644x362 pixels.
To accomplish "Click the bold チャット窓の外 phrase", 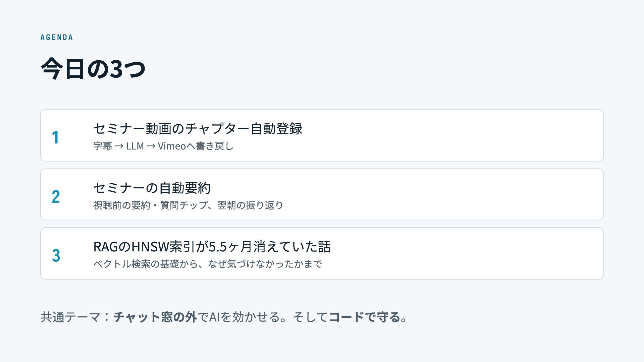I will click(x=155, y=317).
